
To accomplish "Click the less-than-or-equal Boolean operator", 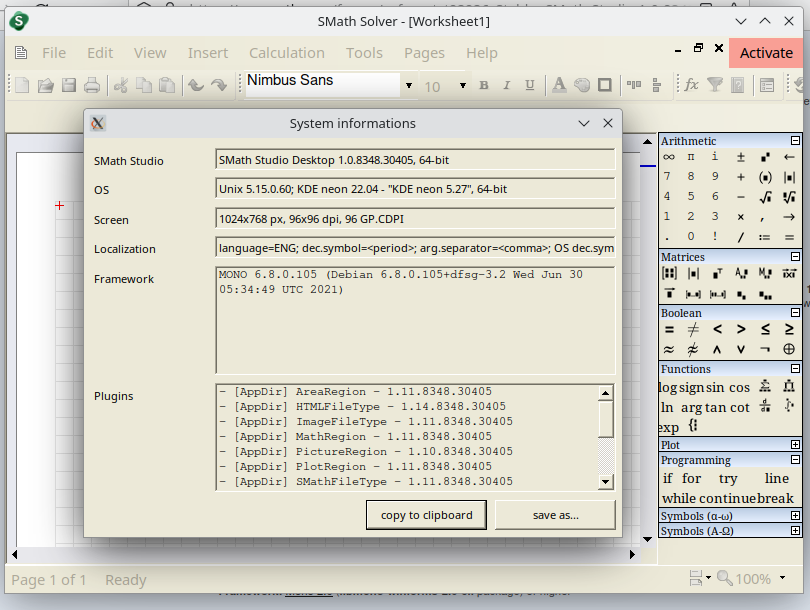I will point(765,329).
